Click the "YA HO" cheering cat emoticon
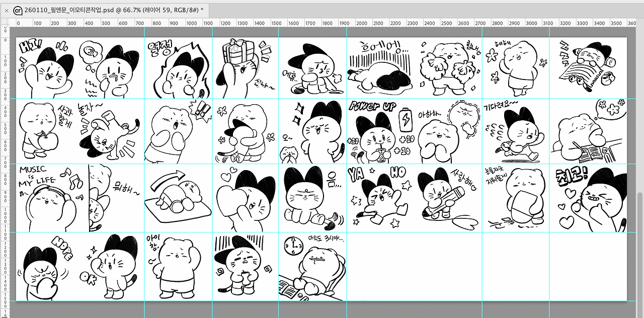The image size is (644, 318). click(x=380, y=197)
